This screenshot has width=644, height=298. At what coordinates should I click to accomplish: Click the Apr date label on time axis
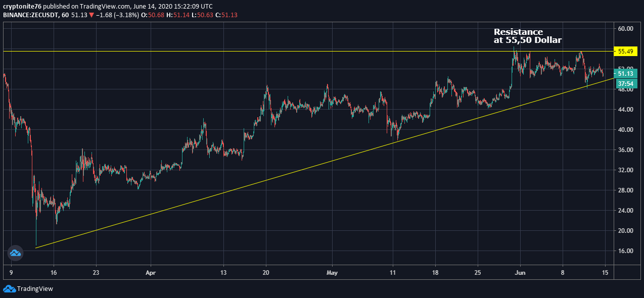150,272
